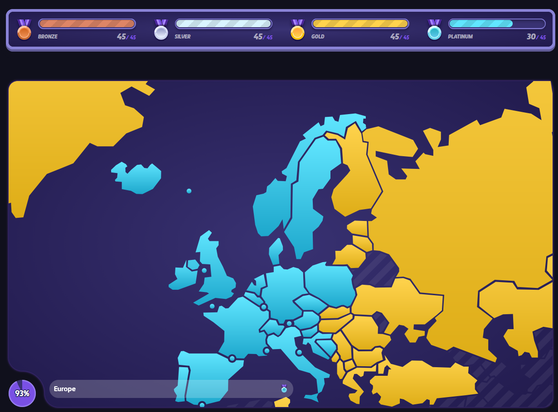Click the Gold medal icon
The width and height of the screenshot is (558, 412).
coord(298,30)
